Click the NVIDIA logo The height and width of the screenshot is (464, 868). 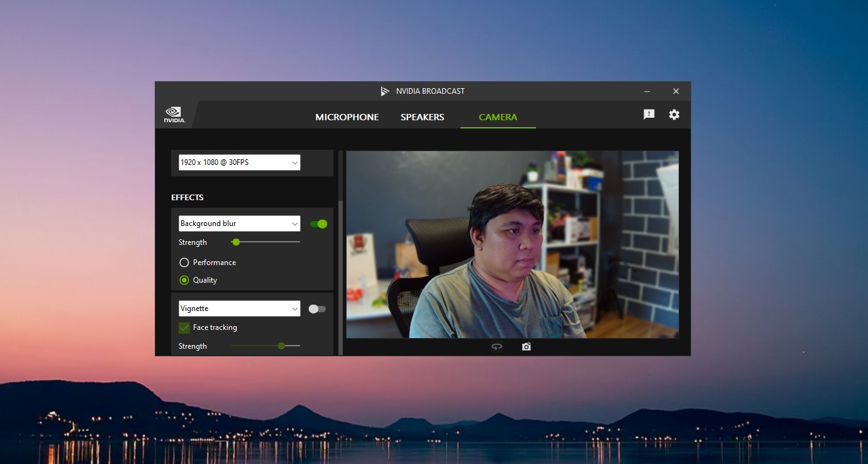click(x=174, y=115)
